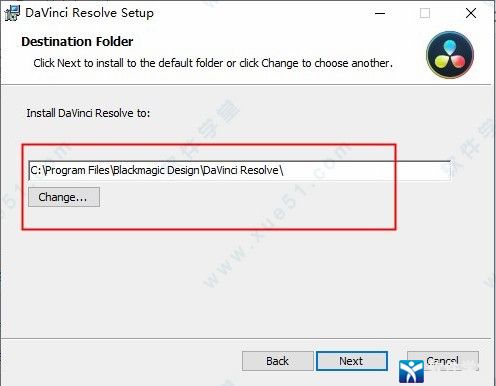Click the "Install DaVinci Resolve to:" label
496x386 pixels.
click(x=88, y=113)
